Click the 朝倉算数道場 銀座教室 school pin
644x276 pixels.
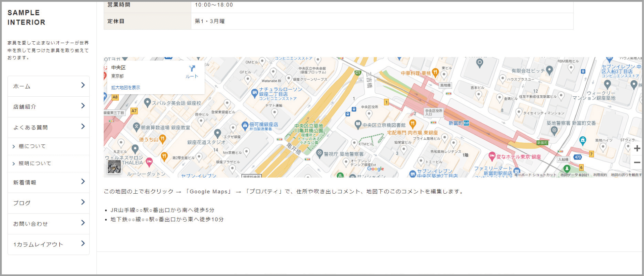tap(136, 127)
